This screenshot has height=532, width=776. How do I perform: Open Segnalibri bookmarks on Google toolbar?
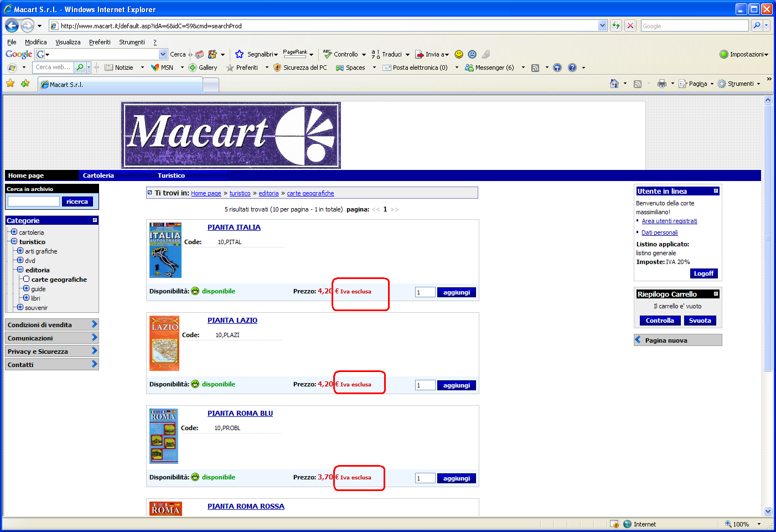[256, 54]
